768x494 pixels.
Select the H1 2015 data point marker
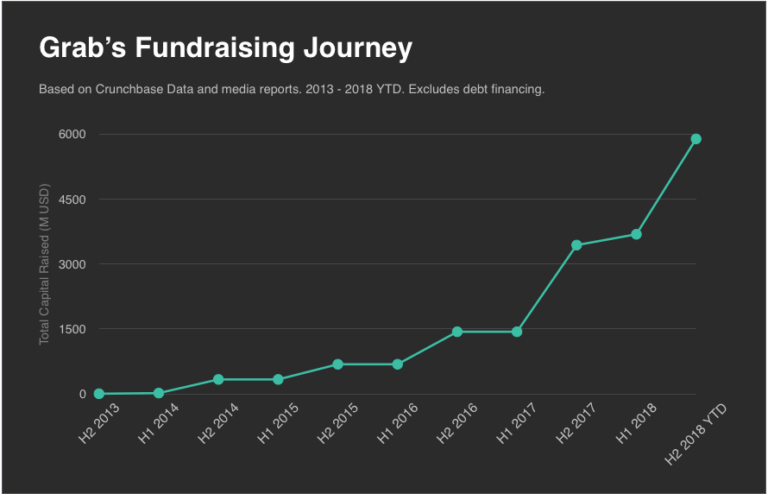point(278,379)
